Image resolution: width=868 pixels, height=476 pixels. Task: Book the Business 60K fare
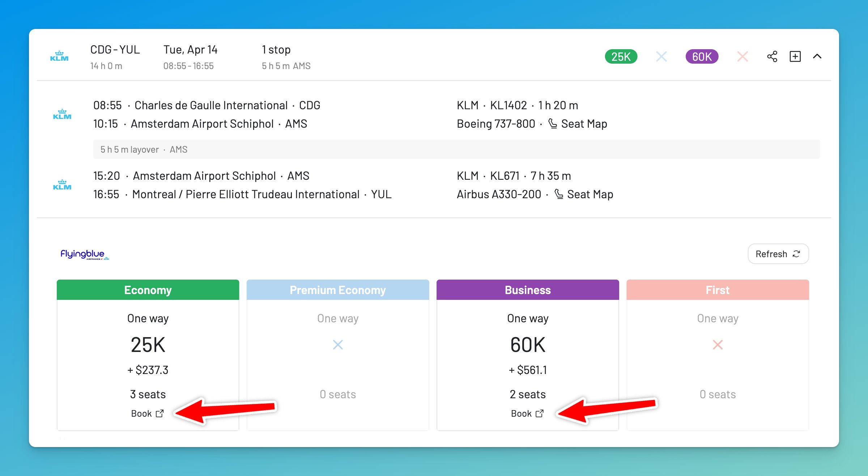[x=527, y=413]
